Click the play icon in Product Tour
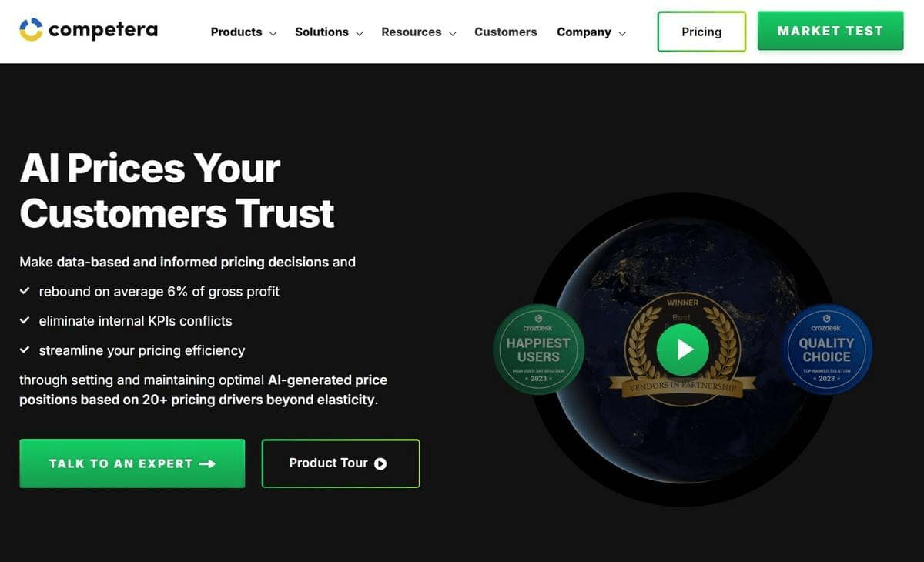924x562 pixels. click(380, 463)
